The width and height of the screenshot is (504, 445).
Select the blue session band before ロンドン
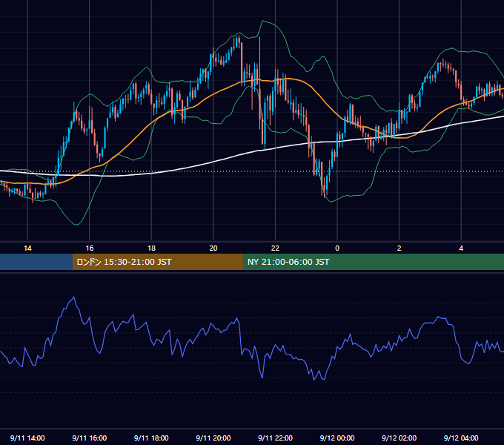click(x=36, y=262)
